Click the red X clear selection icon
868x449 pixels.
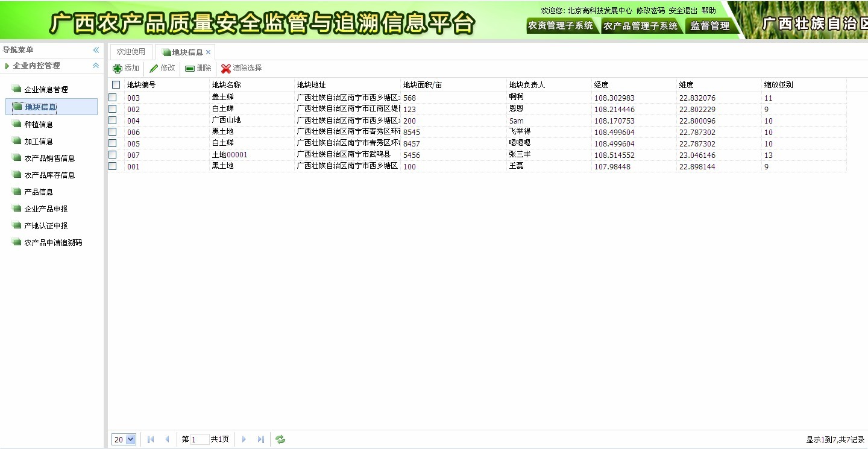[226, 69]
